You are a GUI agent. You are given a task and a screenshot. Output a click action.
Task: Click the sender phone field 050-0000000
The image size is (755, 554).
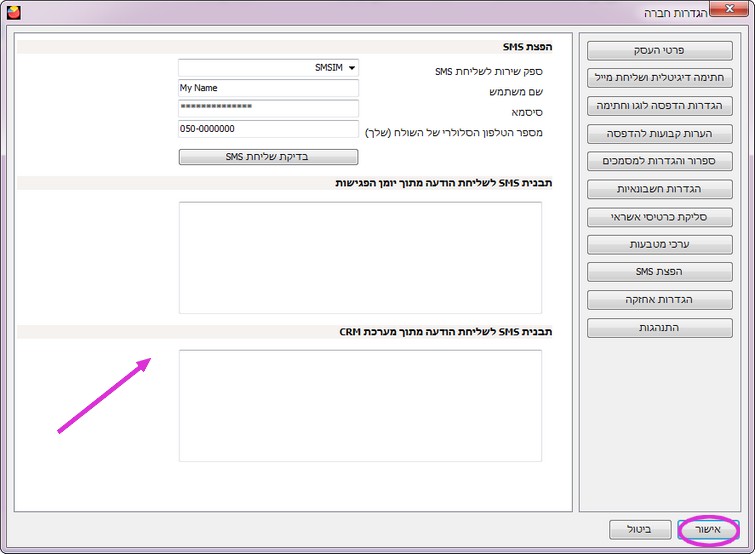point(268,129)
